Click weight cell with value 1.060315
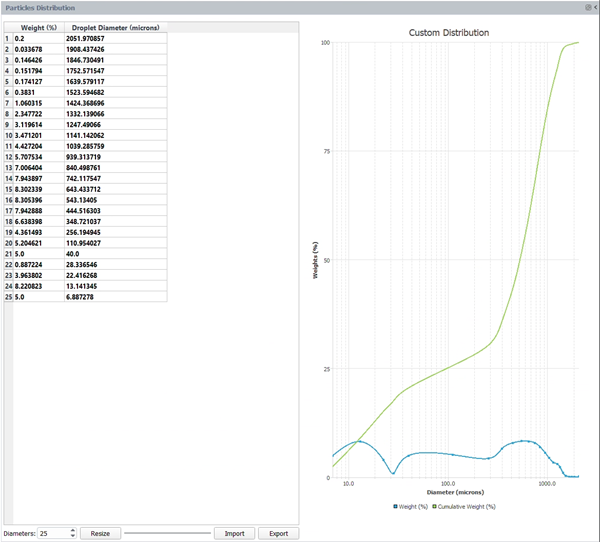Viewport: 600px width, 542px height. pos(38,103)
